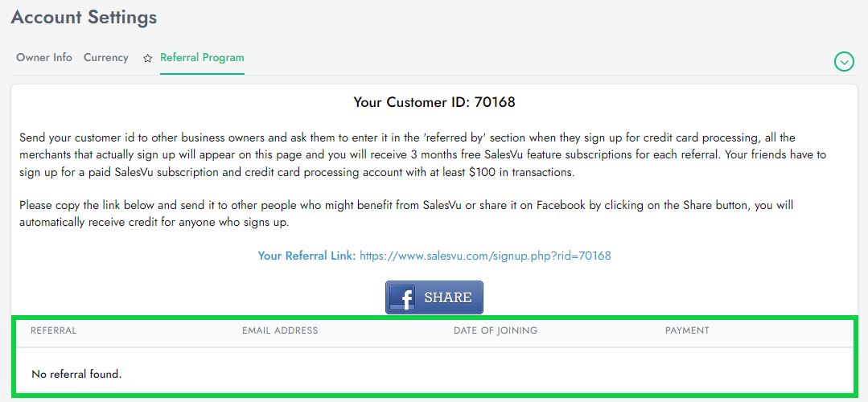
Task: Click the EMAIL ADDRESS column header
Action: [x=280, y=330]
